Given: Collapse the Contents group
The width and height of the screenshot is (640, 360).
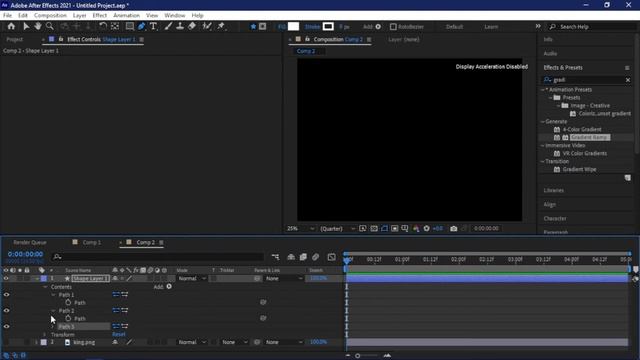Looking at the screenshot, I should click(x=45, y=287).
